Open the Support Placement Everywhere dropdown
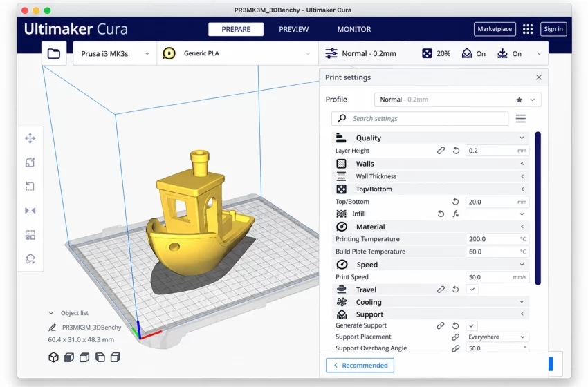The image size is (588, 387). 497,337
